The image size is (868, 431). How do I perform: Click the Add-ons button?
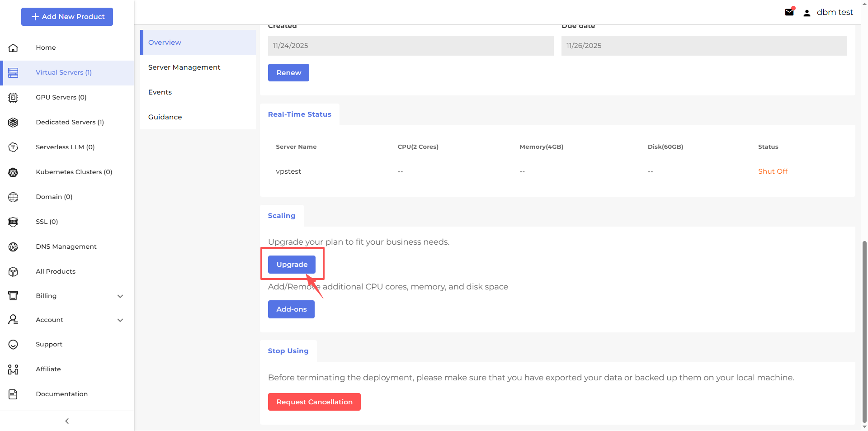(x=291, y=309)
